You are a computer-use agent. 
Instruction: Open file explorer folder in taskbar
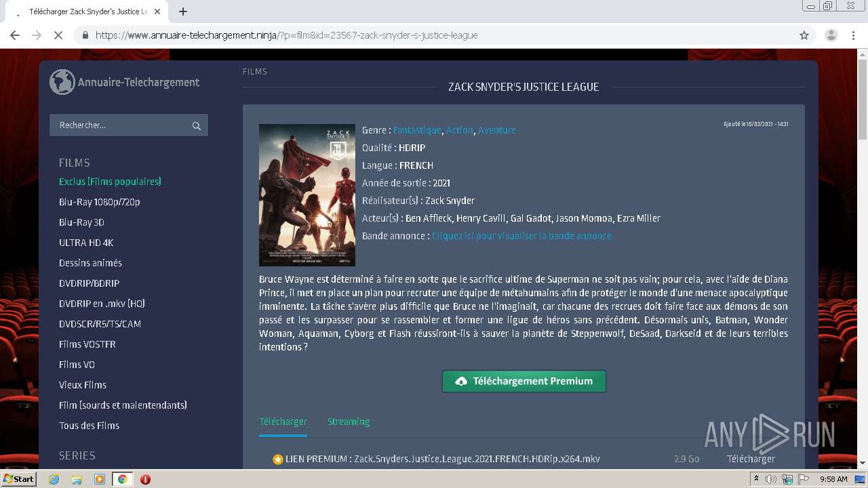pos(77,479)
